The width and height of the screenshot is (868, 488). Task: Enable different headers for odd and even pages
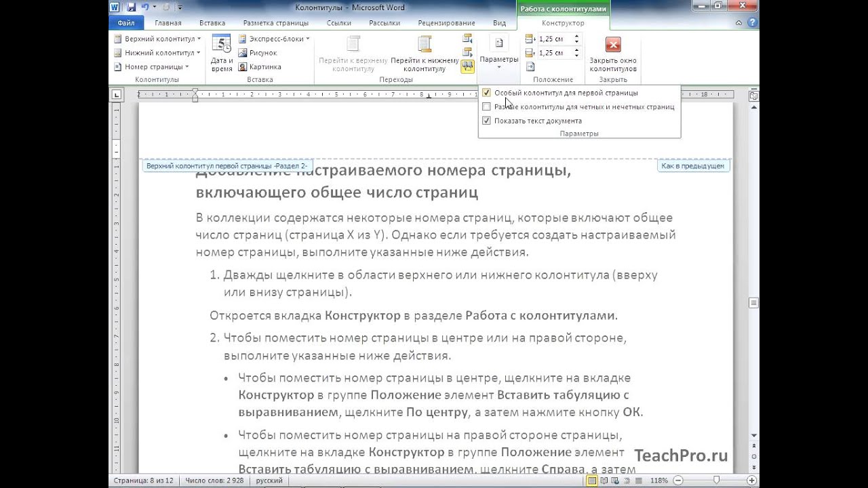[486, 107]
